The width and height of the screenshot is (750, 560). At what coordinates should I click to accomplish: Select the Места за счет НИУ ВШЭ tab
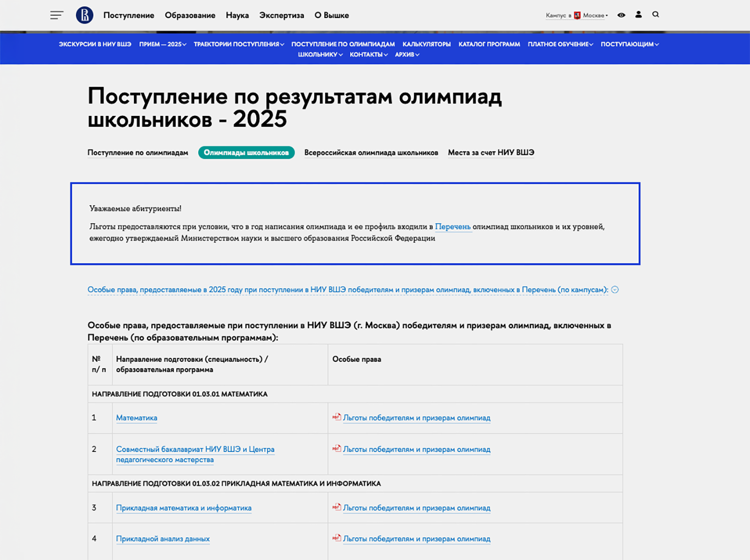[491, 153]
